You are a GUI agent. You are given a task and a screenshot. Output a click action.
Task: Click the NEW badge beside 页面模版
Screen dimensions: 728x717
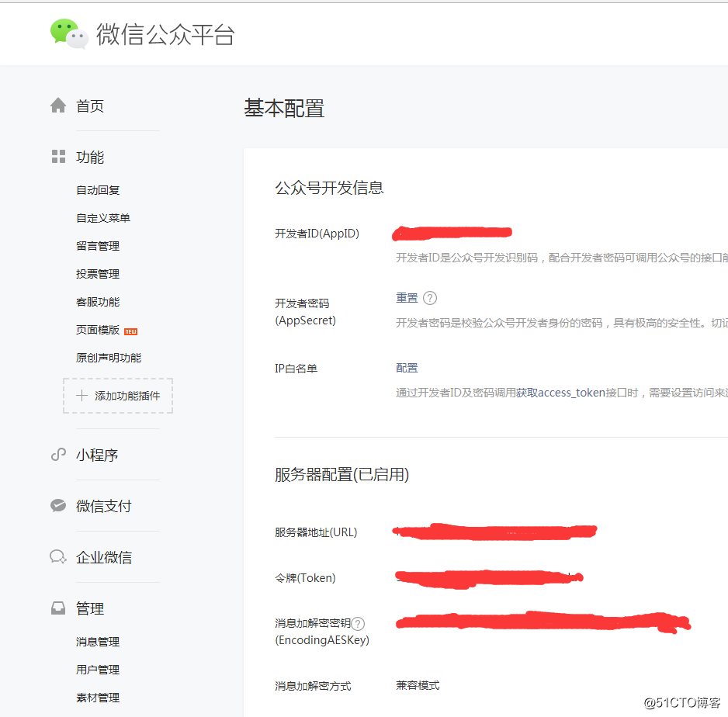tap(131, 331)
